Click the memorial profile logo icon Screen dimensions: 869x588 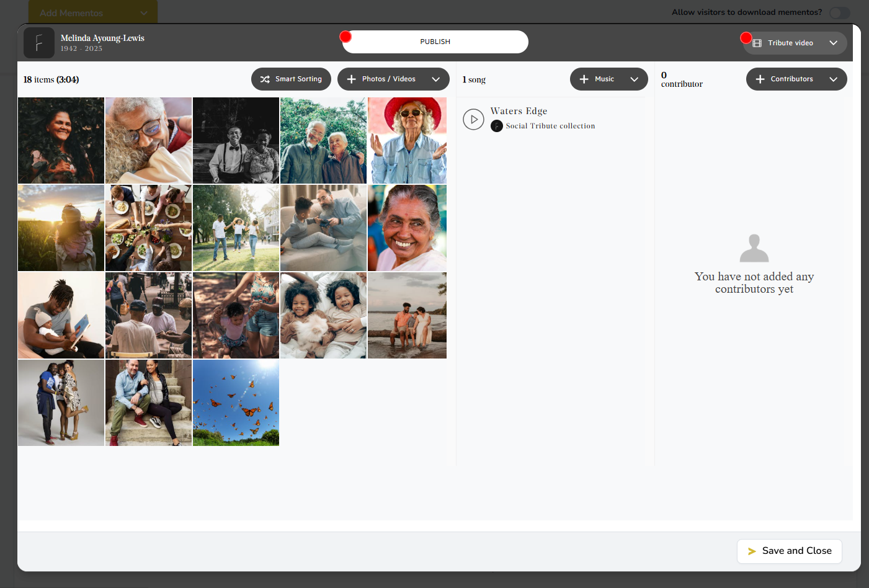tap(38, 43)
